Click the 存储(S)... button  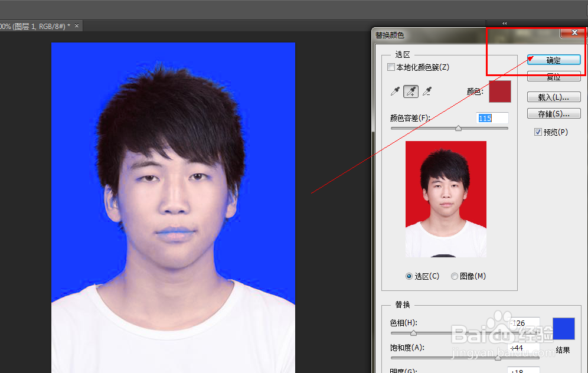coord(554,113)
